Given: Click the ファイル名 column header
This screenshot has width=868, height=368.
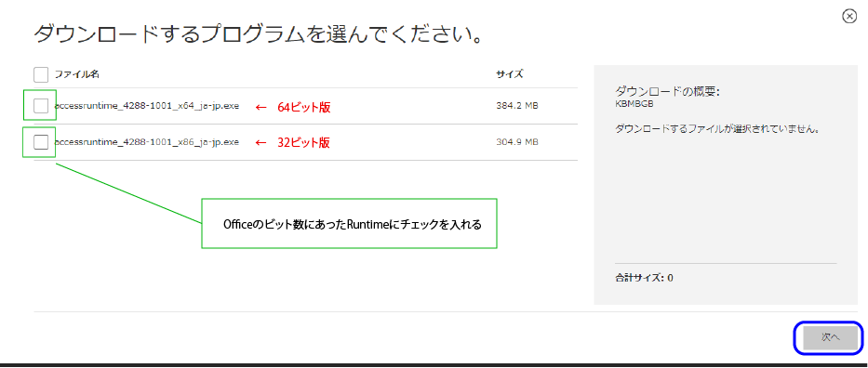Looking at the screenshot, I should (x=76, y=74).
